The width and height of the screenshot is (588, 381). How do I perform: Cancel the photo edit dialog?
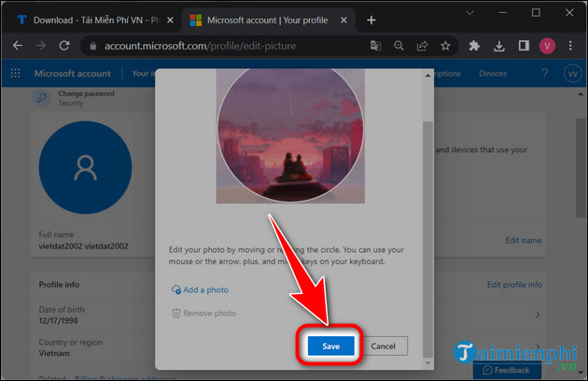tap(383, 346)
